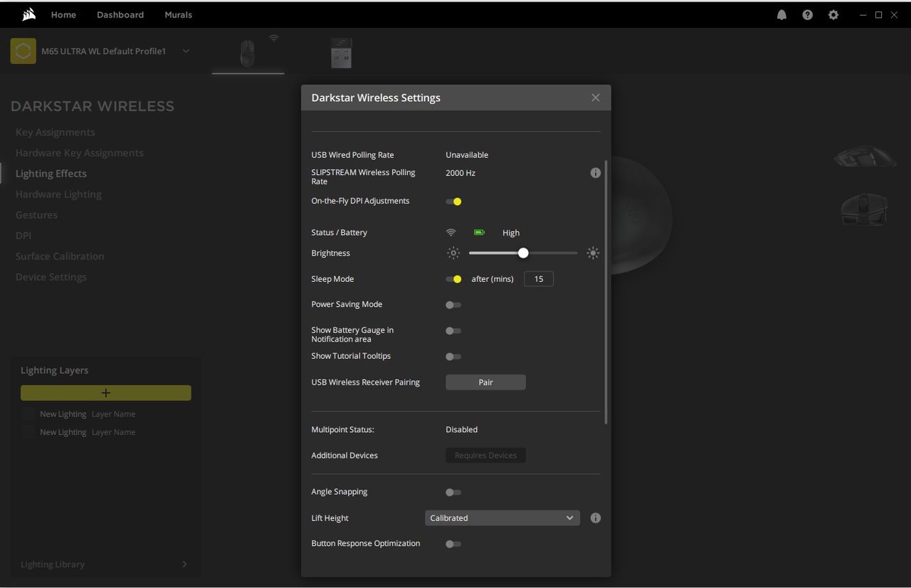
Task: Select the upper mouse view thumbnail
Action: (x=865, y=155)
